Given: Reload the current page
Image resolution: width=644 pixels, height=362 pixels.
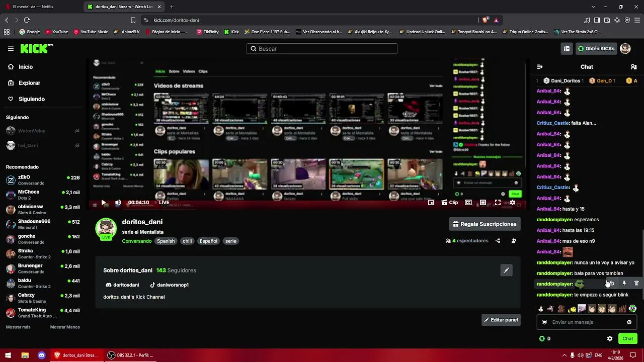Looking at the screenshot, I should (27, 20).
